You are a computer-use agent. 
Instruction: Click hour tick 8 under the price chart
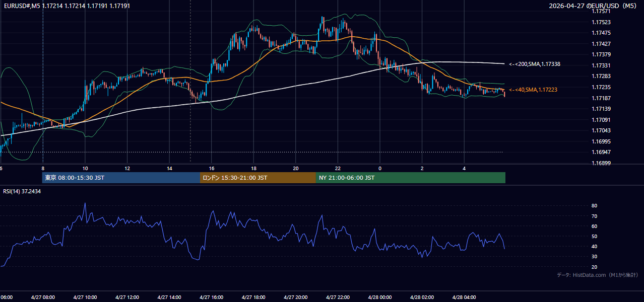click(x=43, y=168)
